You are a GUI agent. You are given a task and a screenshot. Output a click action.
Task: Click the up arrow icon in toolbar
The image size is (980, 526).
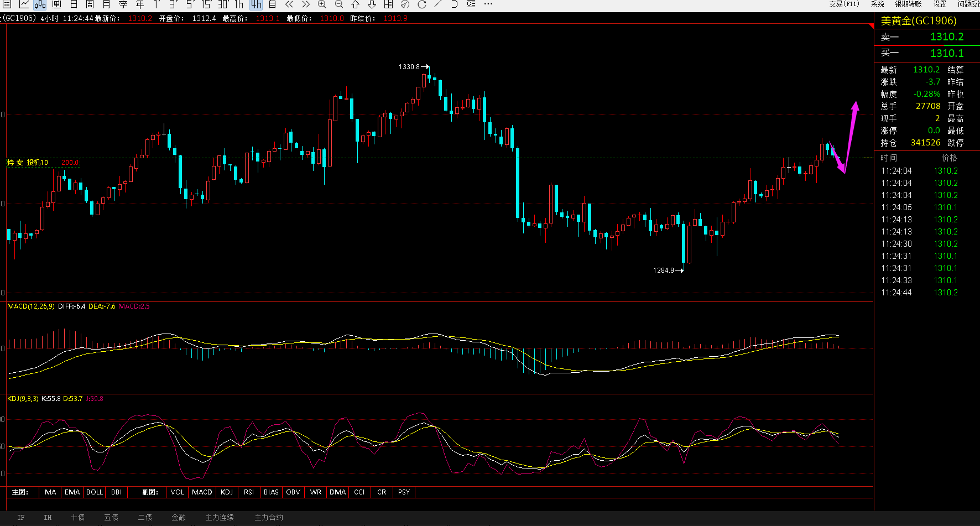coord(355,4)
